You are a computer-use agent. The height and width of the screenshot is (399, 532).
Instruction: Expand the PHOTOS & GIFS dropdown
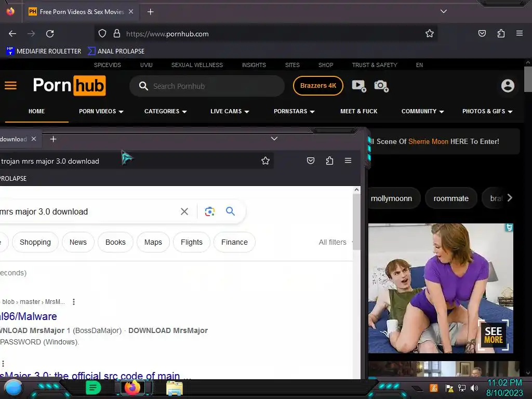click(487, 111)
